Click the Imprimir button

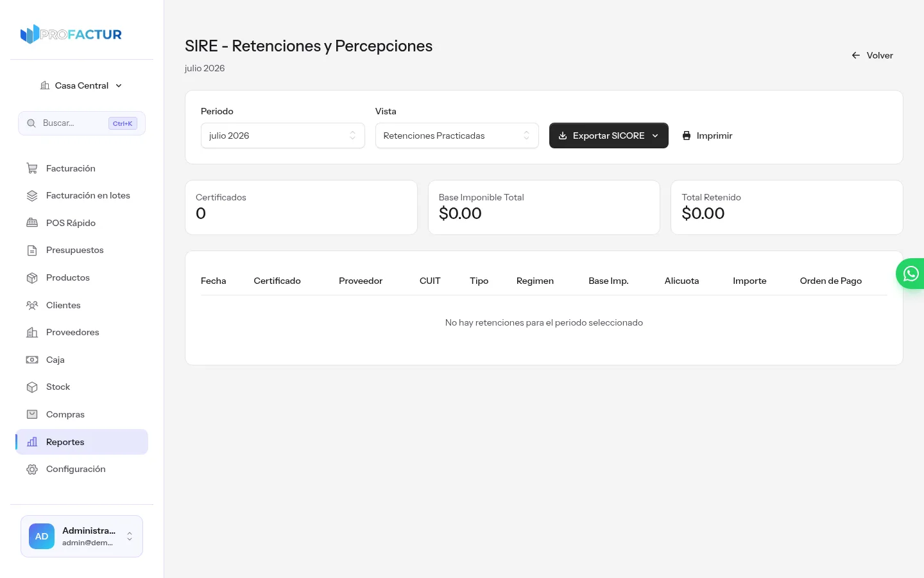707,136
